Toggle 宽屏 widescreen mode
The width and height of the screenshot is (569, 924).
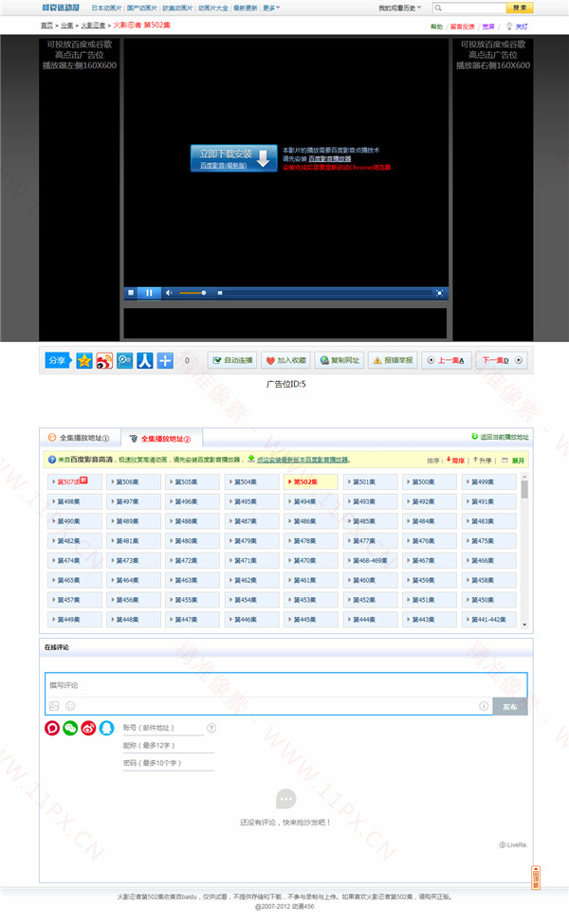[488, 27]
